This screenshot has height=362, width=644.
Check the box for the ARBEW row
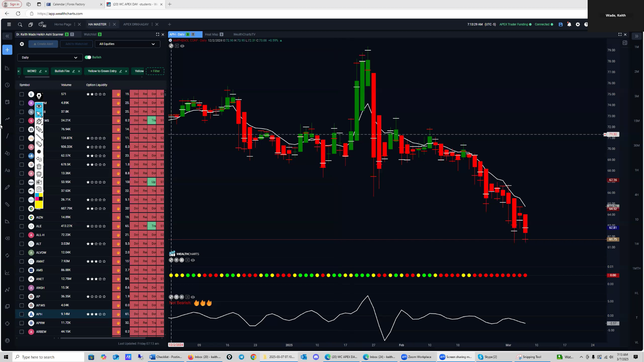(x=22, y=332)
